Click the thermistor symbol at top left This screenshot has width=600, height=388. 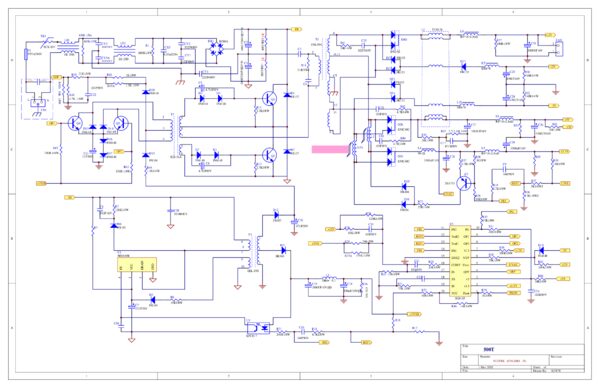tap(48, 41)
